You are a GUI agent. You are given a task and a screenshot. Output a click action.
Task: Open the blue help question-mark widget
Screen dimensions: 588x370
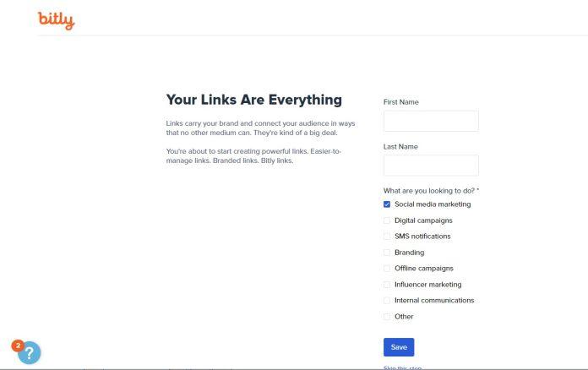[x=29, y=352]
